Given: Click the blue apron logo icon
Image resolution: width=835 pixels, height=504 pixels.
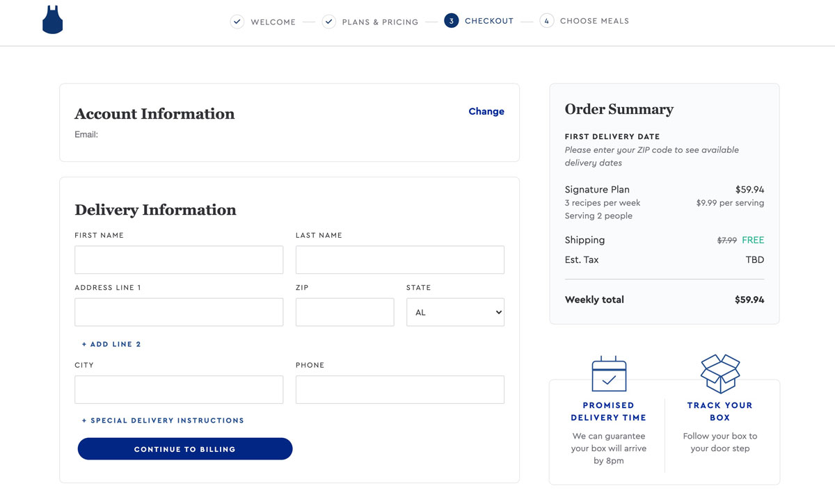Looking at the screenshot, I should (52, 20).
